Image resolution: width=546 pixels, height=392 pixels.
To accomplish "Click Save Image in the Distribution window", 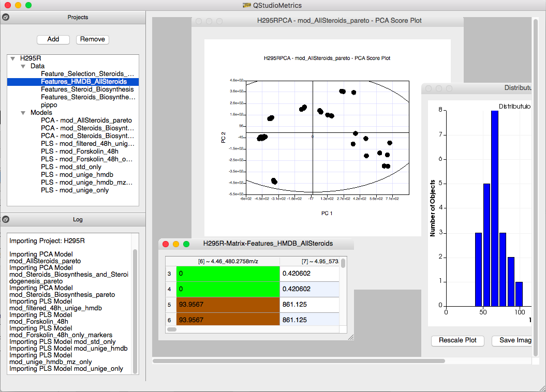I will click(x=512, y=340).
